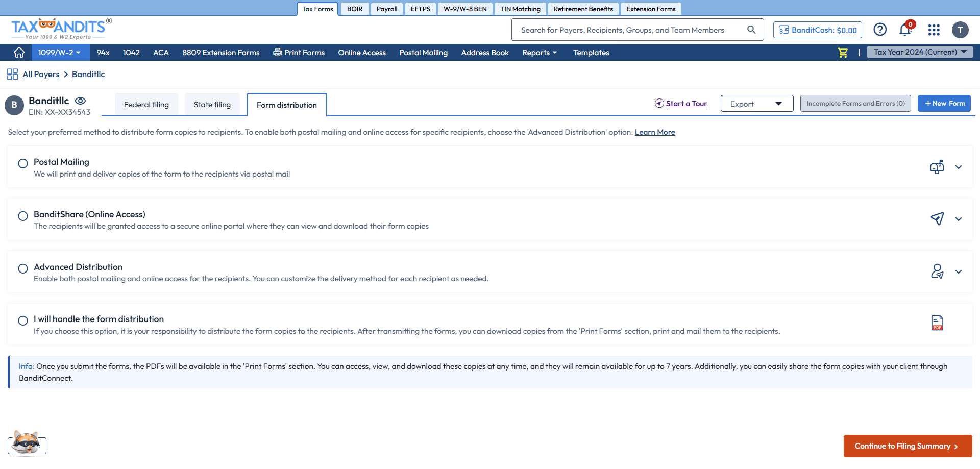Image resolution: width=980 pixels, height=469 pixels.
Task: Click the BanditShare paper plane icon
Action: coord(937,219)
